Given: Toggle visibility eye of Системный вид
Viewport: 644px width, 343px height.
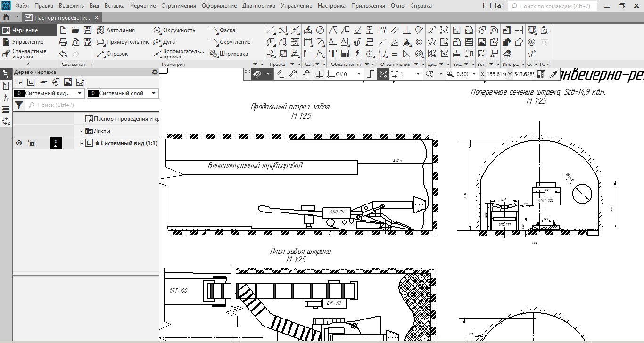Looking at the screenshot, I should pos(19,143).
